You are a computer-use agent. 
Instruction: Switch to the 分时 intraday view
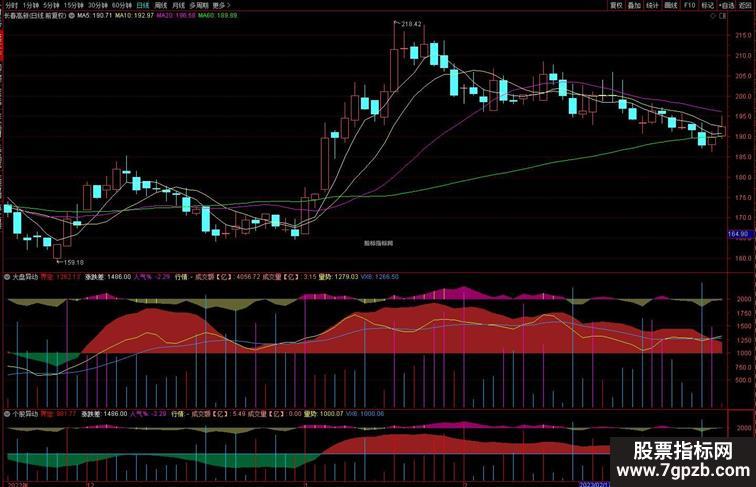[11, 5]
